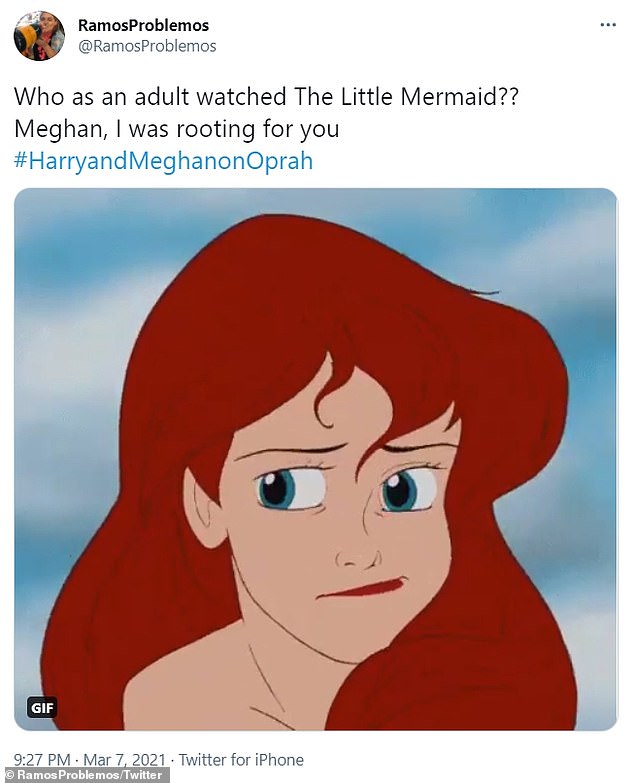Open the @RamosProblemos handle link
This screenshot has height=783, width=634.
point(147,46)
